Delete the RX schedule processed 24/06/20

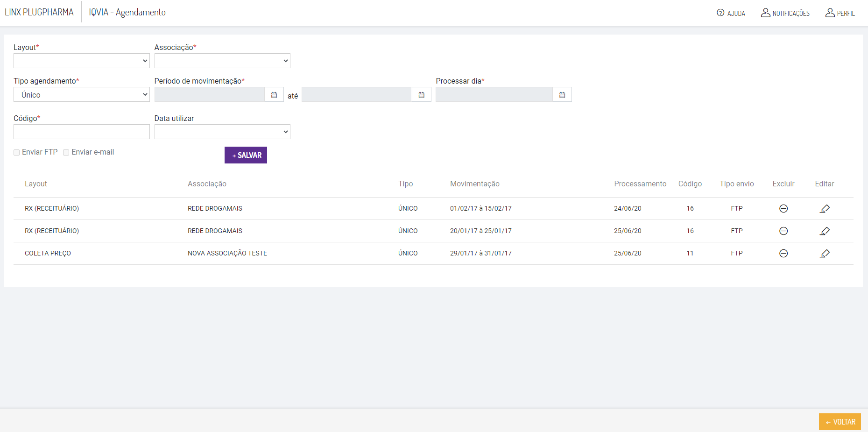783,209
